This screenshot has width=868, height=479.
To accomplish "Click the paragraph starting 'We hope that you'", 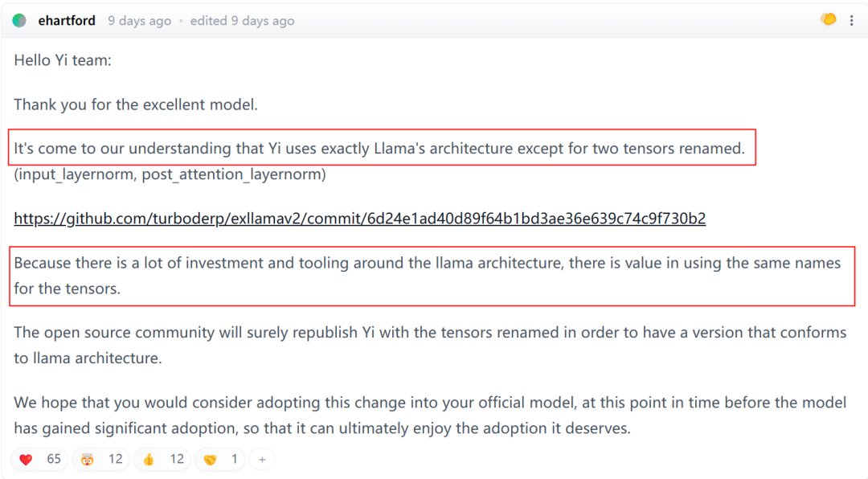I will [x=430, y=415].
